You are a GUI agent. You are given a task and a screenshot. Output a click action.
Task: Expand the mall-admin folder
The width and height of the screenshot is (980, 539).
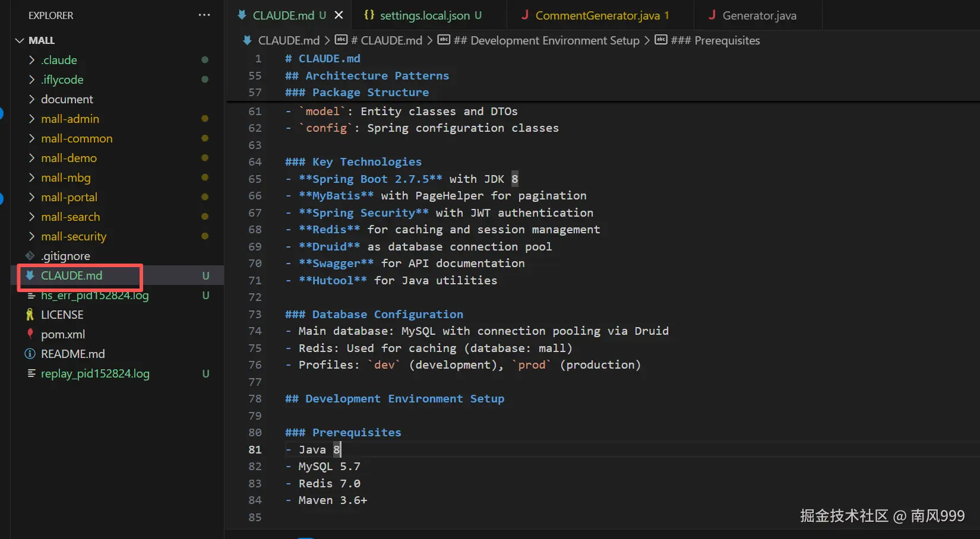(x=31, y=119)
